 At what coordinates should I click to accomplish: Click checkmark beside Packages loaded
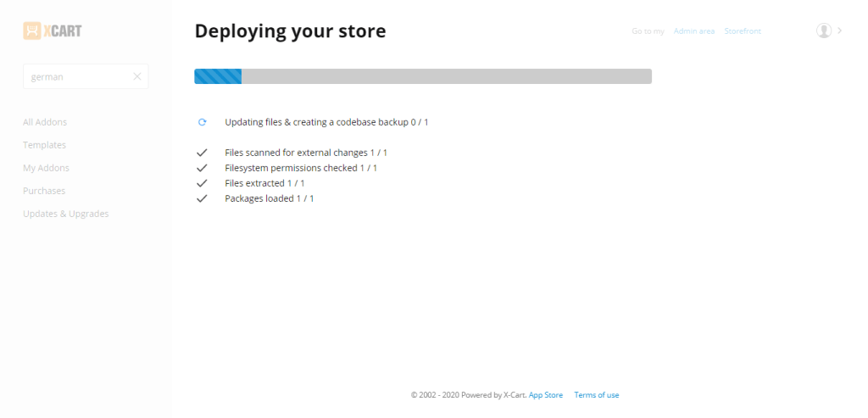pos(202,198)
